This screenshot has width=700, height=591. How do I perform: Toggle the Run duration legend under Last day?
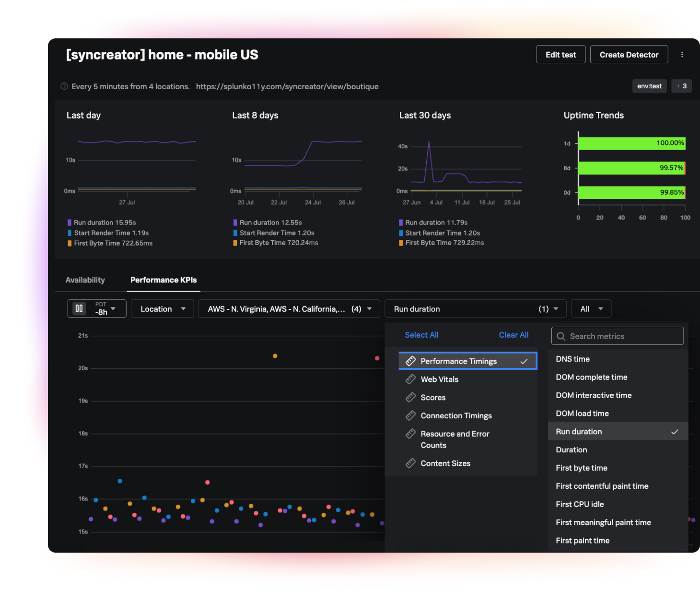101,222
